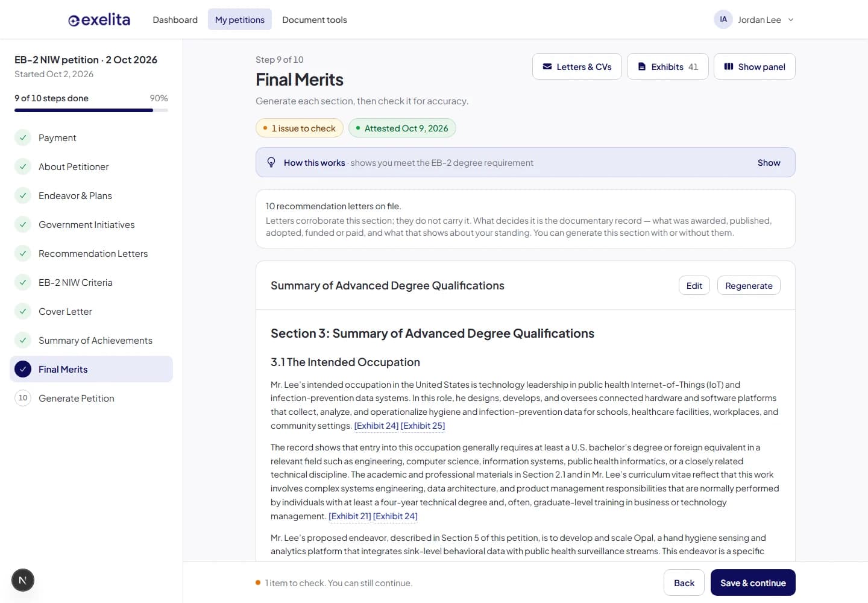Image resolution: width=868 pixels, height=603 pixels.
Task: Click the filled checkmark beside Final Merits
Action: [23, 369]
